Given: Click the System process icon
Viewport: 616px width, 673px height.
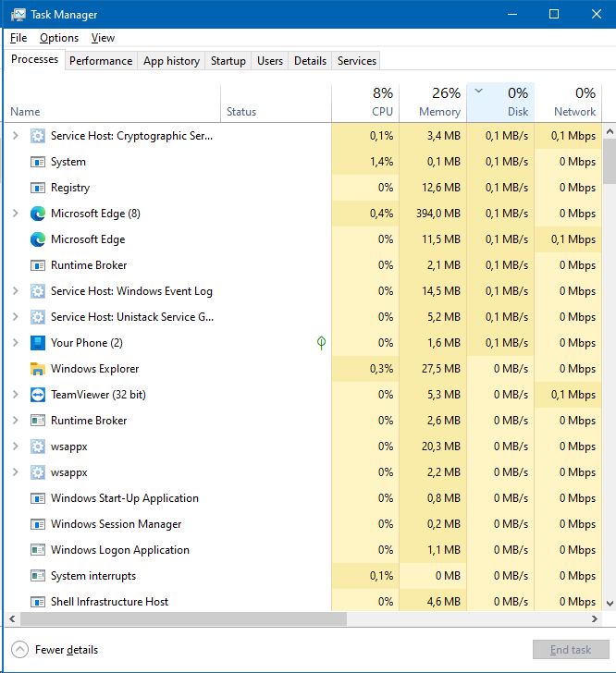Looking at the screenshot, I should (38, 162).
